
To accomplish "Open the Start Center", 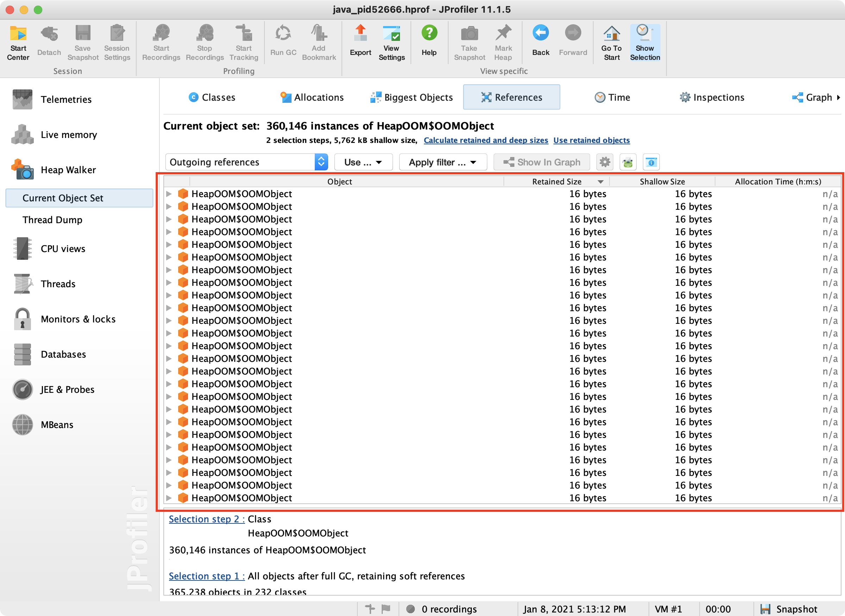I will point(18,43).
